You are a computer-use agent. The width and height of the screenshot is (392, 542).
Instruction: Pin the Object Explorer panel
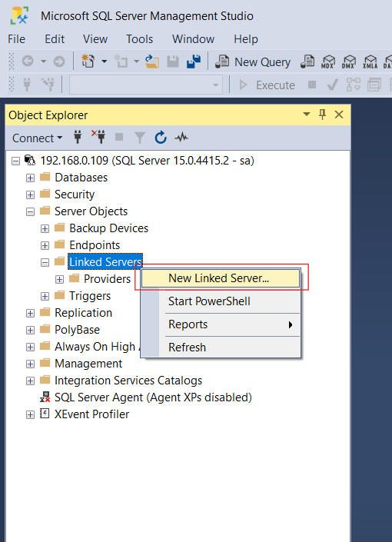coord(322,115)
